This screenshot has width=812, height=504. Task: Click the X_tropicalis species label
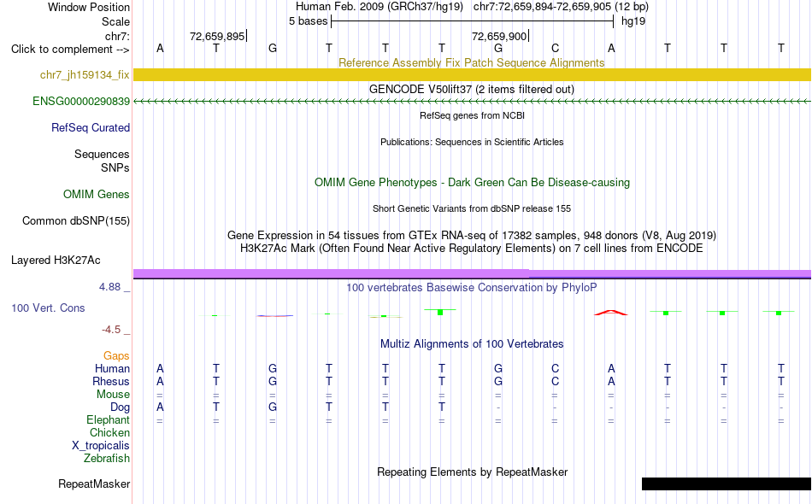101,446
